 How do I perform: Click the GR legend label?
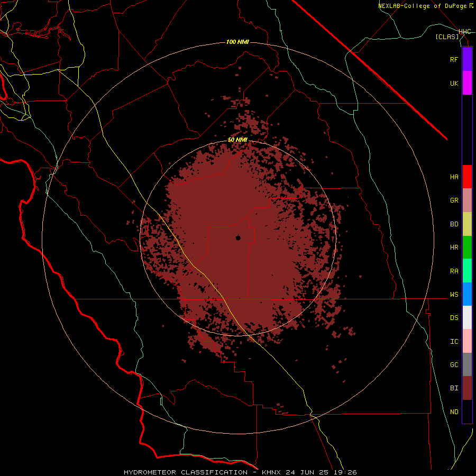454,200
